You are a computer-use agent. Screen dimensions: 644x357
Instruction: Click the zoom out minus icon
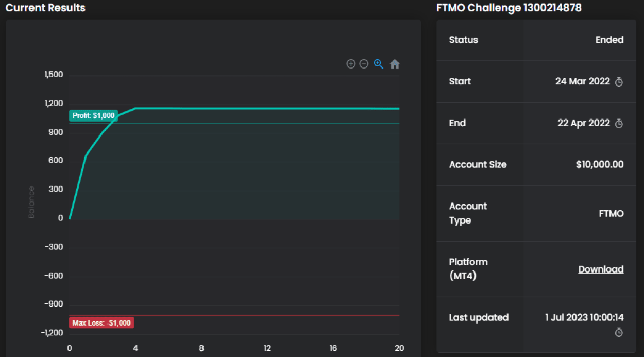[364, 64]
